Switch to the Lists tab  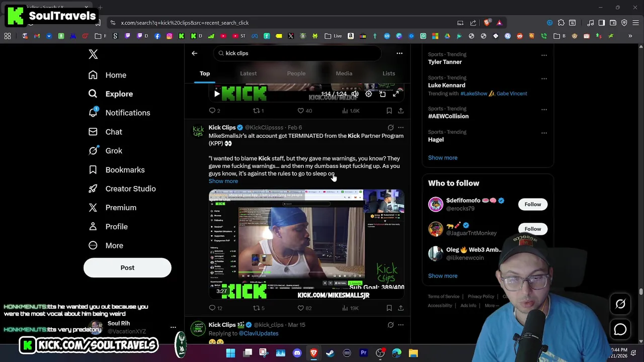388,73
